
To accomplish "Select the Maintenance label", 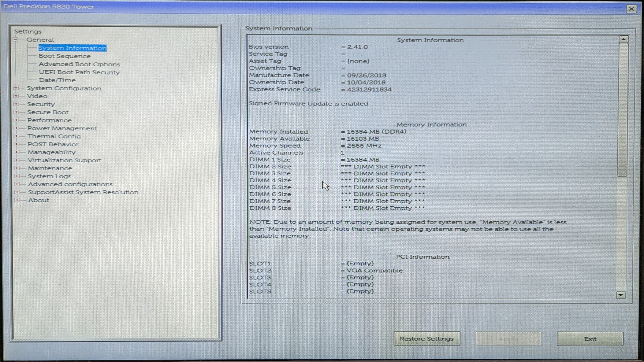I will (x=50, y=168).
